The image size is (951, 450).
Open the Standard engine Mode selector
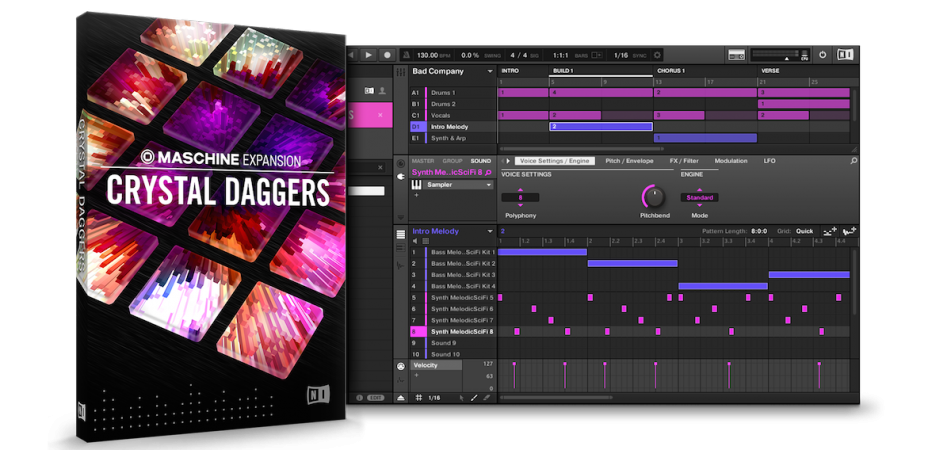699,198
